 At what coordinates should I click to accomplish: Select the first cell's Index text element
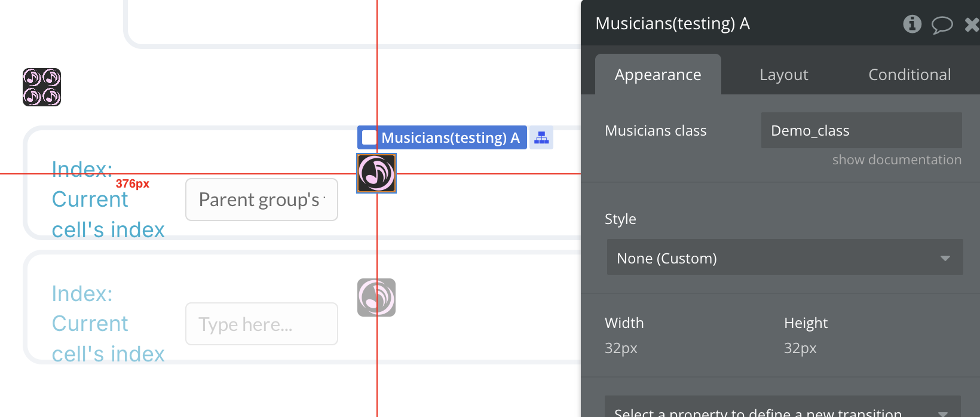(108, 200)
